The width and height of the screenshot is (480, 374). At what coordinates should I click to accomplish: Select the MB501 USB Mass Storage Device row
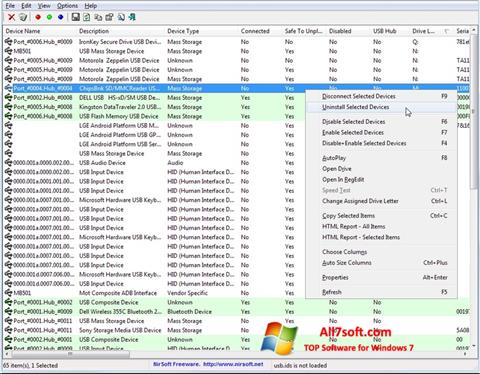[x=237, y=51]
